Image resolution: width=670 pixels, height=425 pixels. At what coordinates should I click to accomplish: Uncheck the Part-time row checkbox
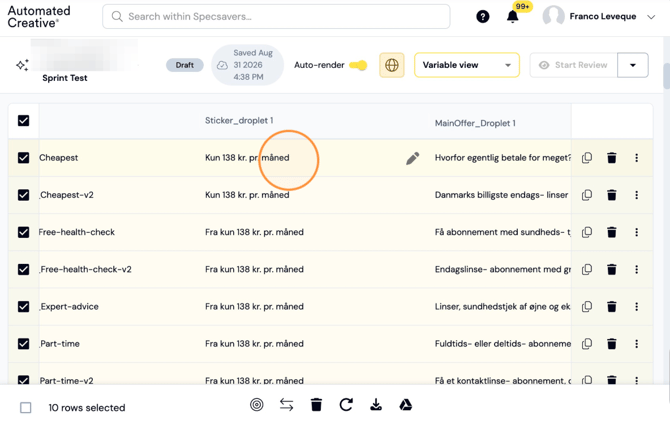click(x=24, y=343)
